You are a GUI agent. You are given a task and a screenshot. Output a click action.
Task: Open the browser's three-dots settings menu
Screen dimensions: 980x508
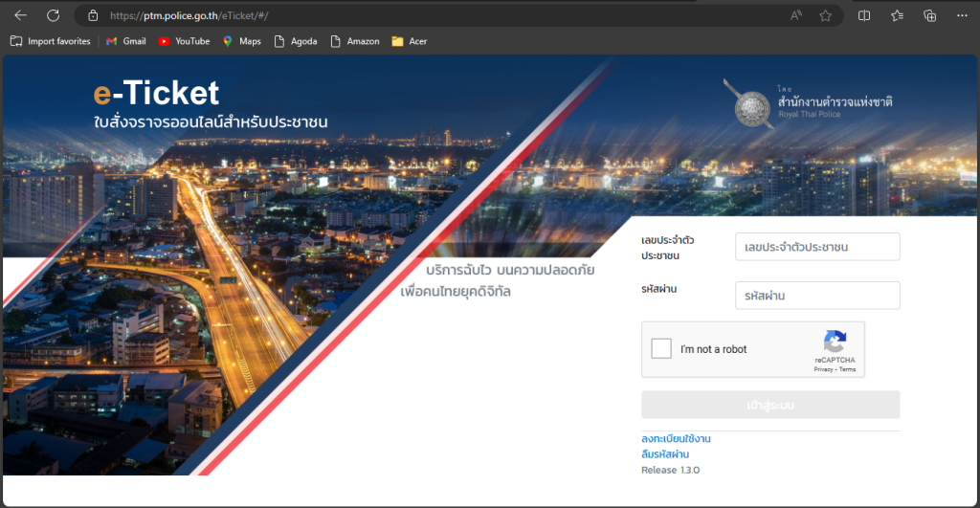961,15
